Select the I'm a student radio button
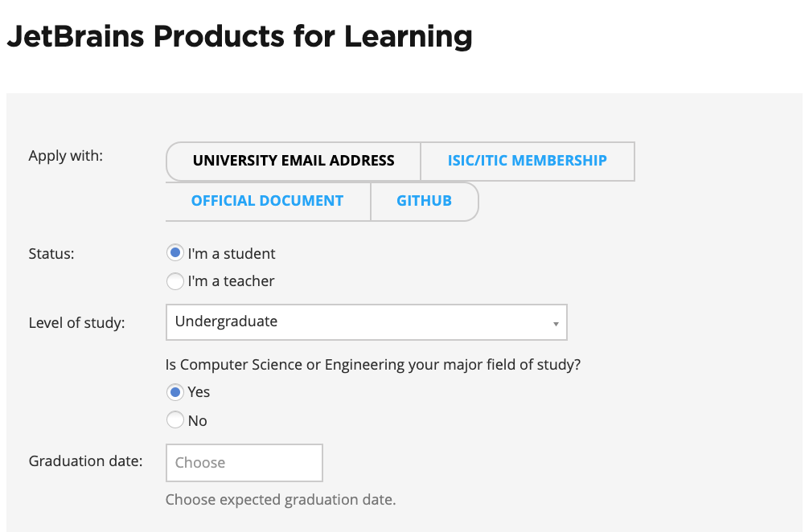The image size is (809, 532). click(175, 253)
